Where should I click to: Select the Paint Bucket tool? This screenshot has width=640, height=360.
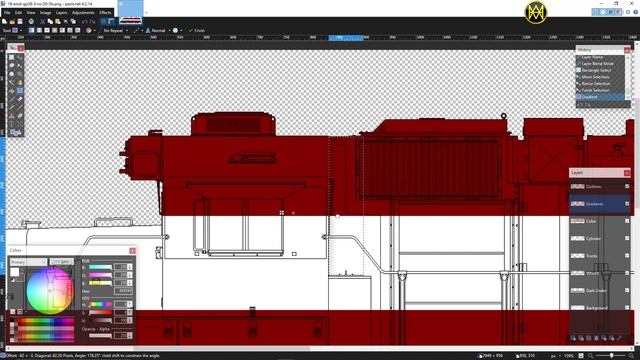[x=11, y=91]
